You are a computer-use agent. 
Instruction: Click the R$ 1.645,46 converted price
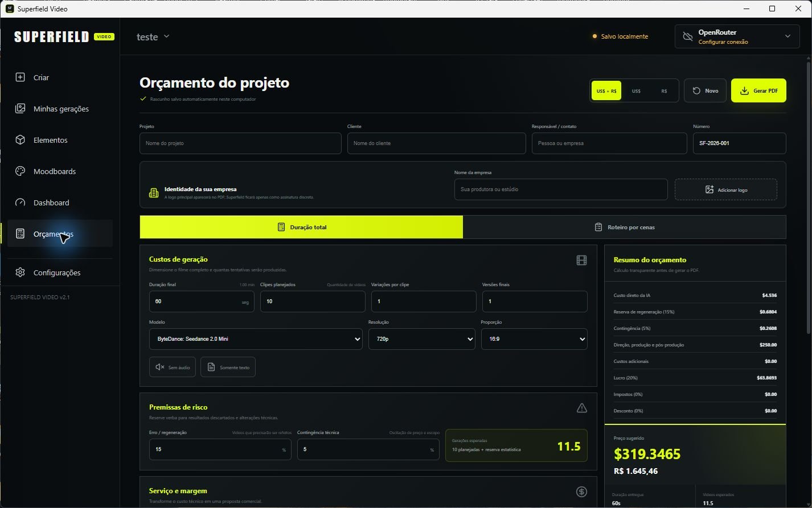pyautogui.click(x=635, y=471)
